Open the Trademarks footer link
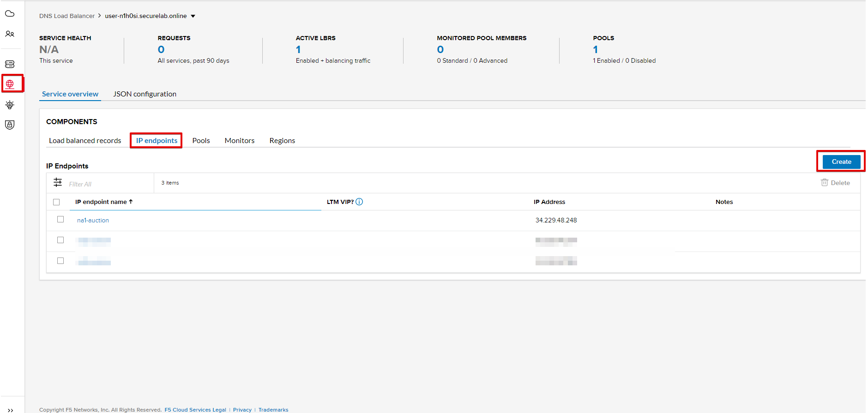Screen dimensions: 868x413 coord(273,410)
